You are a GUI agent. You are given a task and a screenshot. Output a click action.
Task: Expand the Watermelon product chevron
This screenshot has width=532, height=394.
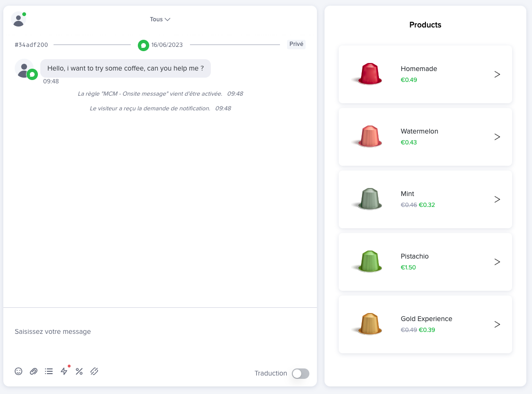point(497,137)
